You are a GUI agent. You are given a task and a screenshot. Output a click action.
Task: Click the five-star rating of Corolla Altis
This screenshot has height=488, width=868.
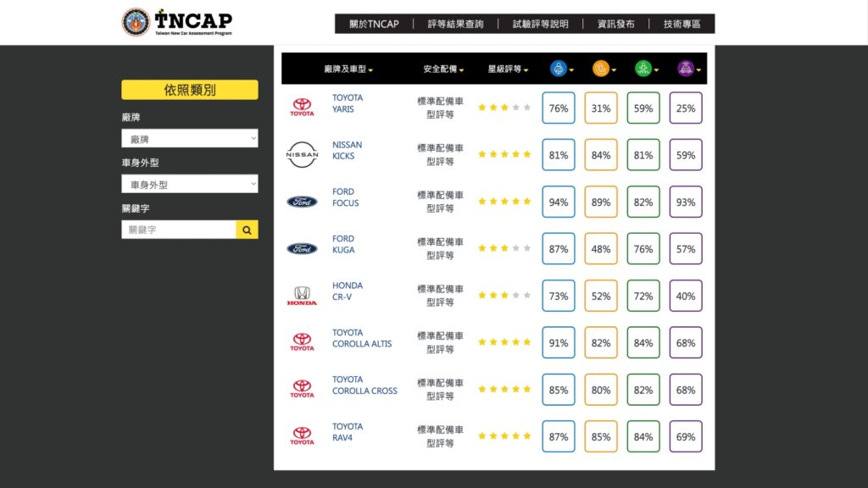(x=504, y=342)
